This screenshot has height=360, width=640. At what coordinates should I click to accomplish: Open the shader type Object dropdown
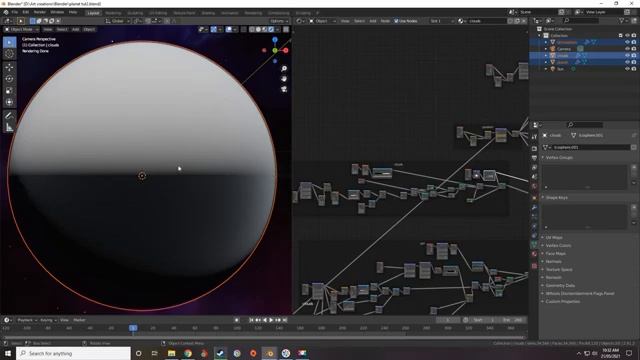tap(323, 21)
